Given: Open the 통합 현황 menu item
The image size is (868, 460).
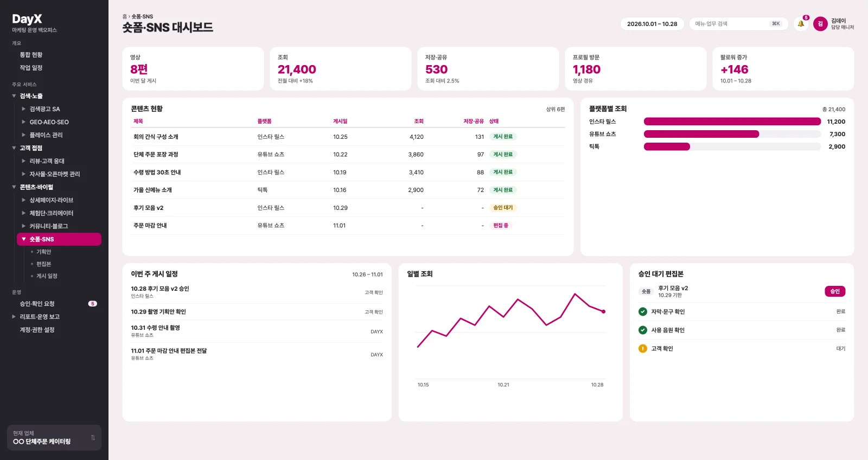Looking at the screenshot, I should pyautogui.click(x=31, y=55).
